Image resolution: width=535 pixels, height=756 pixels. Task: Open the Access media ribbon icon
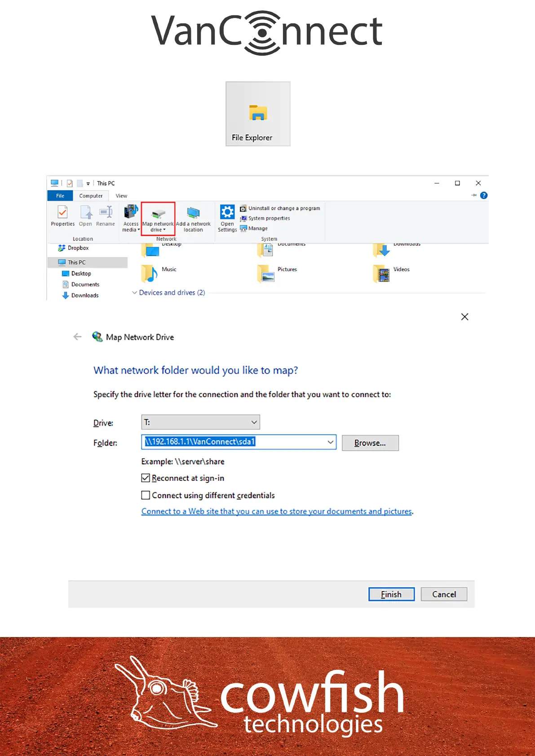point(131,218)
